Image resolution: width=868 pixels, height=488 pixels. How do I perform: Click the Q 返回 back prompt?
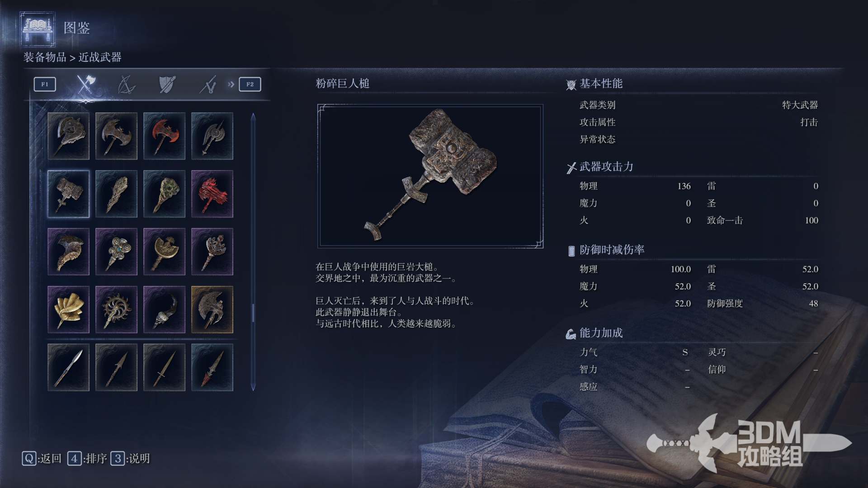click(x=42, y=459)
